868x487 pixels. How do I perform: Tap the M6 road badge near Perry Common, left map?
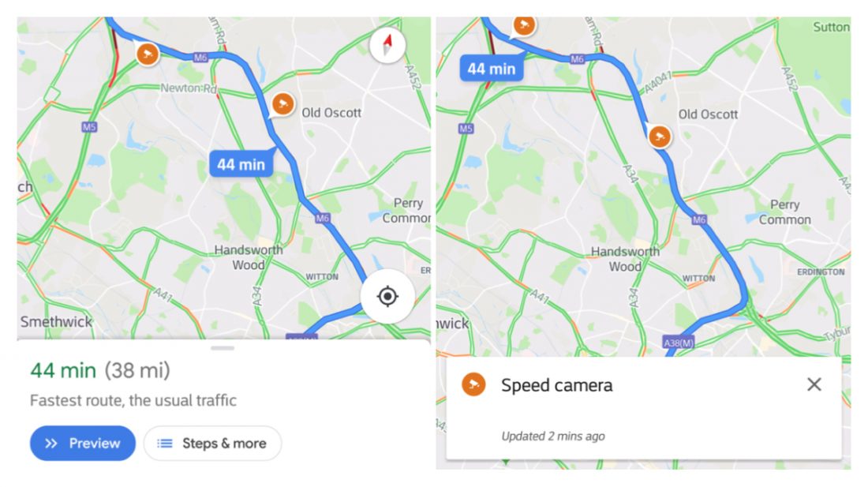(x=323, y=218)
